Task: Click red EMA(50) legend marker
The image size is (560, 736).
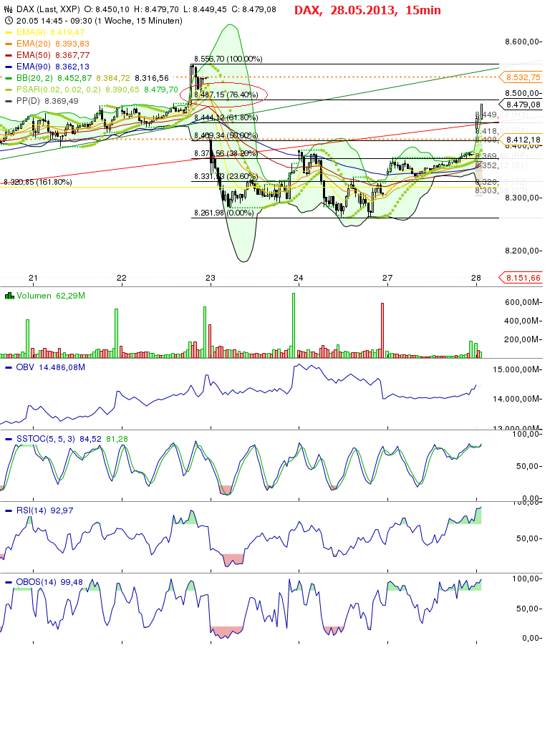Action: pyautogui.click(x=9, y=55)
